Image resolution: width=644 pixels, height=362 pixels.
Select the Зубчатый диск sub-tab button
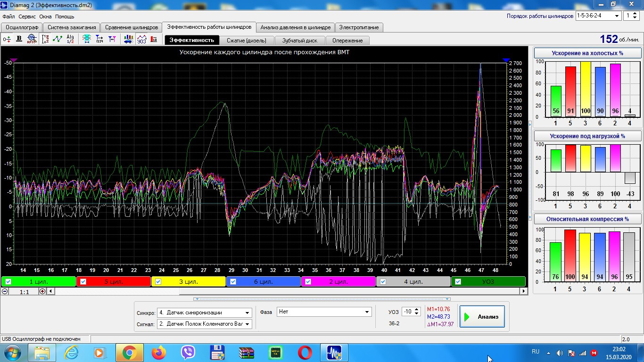pos(299,41)
